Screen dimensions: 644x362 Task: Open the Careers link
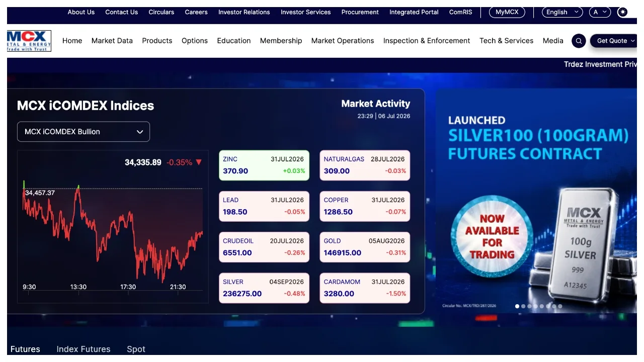(196, 12)
